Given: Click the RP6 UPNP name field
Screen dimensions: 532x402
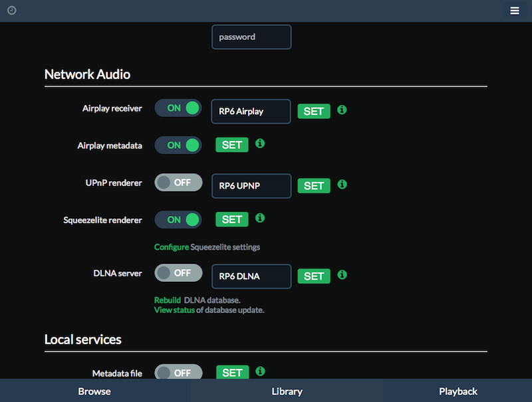Looking at the screenshot, I should [x=251, y=186].
